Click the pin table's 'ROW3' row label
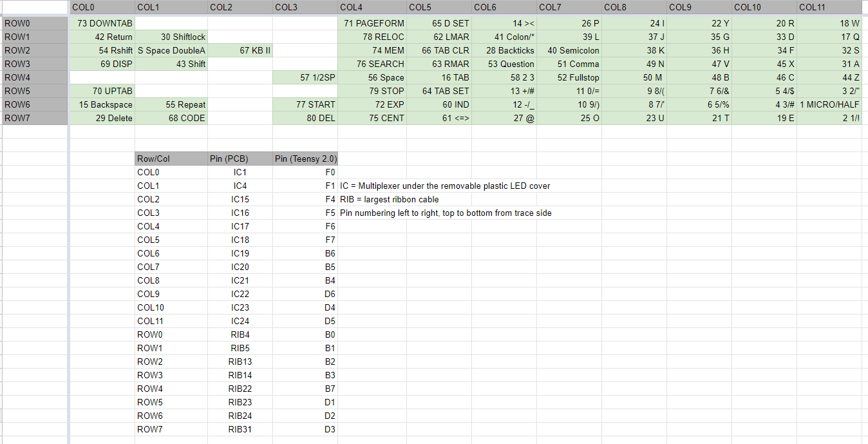The width and height of the screenshot is (868, 444). click(x=171, y=375)
